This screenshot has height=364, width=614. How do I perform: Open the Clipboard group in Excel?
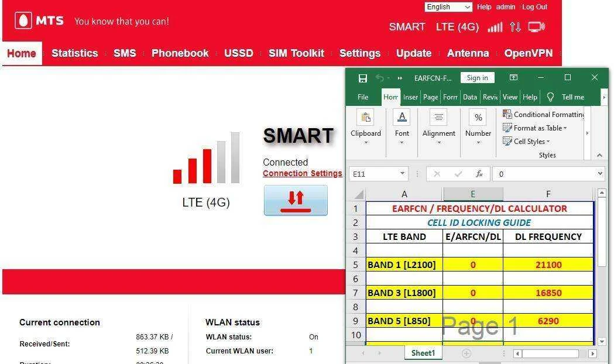click(x=366, y=126)
